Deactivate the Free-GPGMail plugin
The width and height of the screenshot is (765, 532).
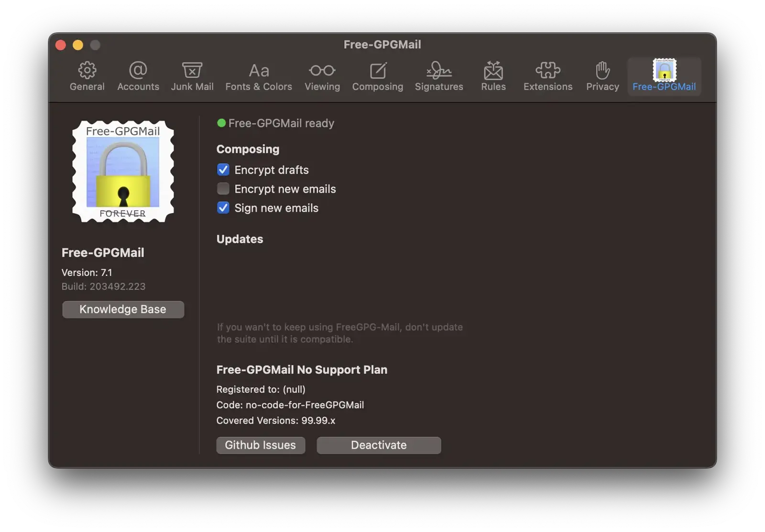pos(379,445)
